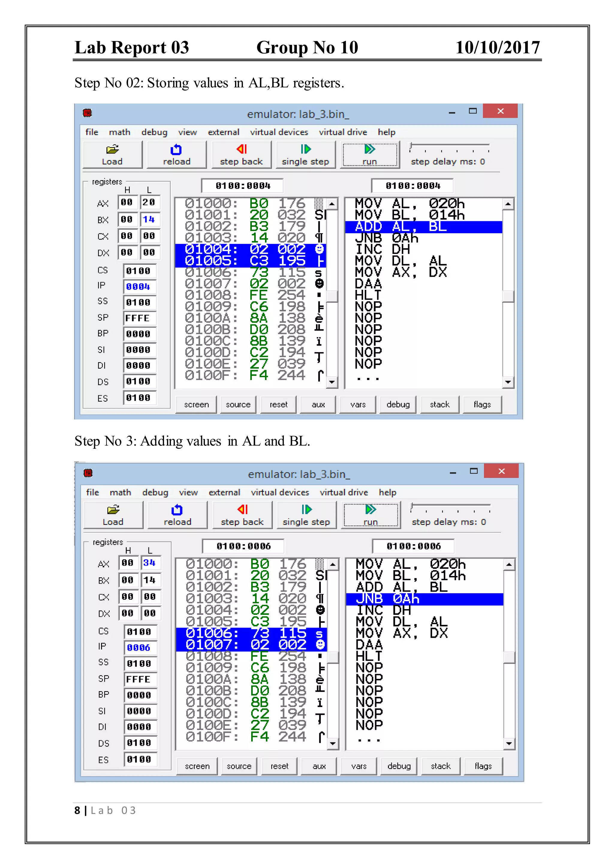Click reset button in top emulator window
The width and height of the screenshot is (614, 868).
tap(279, 405)
